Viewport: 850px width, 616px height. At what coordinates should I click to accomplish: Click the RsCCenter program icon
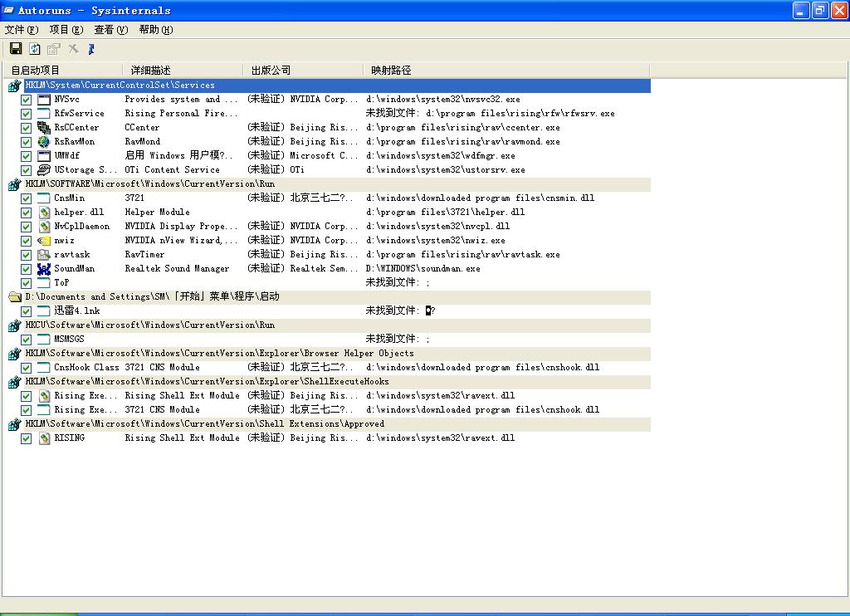[44, 127]
